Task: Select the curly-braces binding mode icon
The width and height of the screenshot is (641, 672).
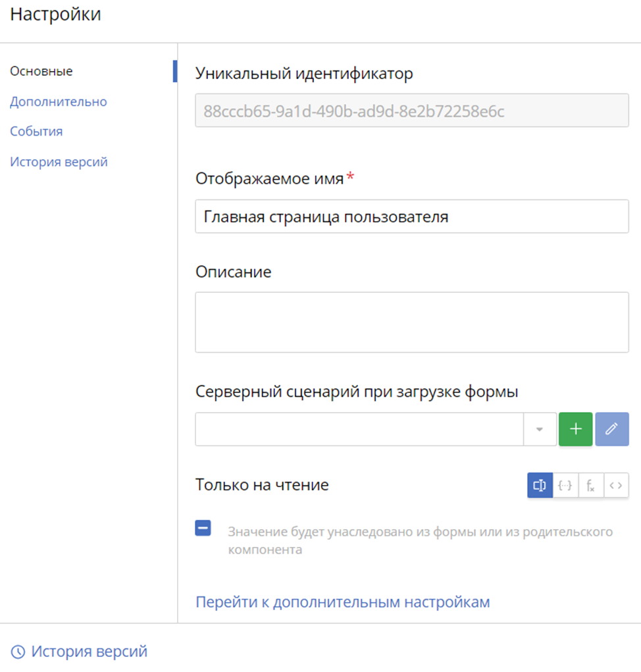Action: 565,485
